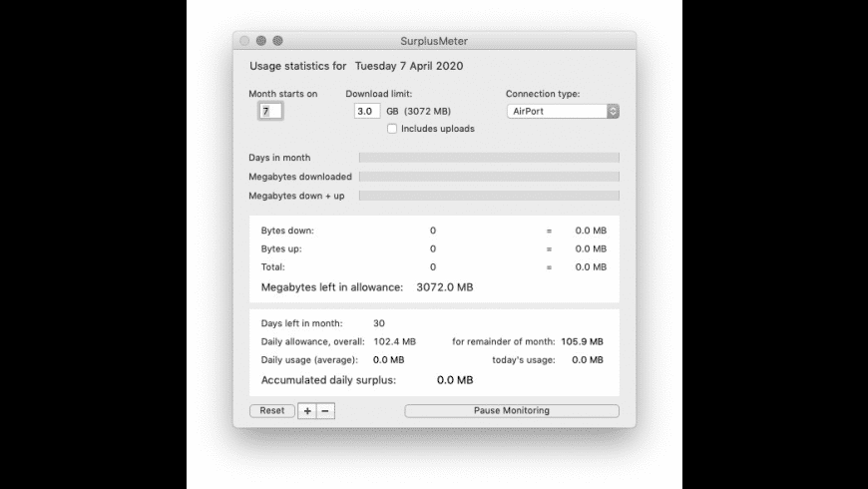Click the plus button beside Reset

(307, 411)
